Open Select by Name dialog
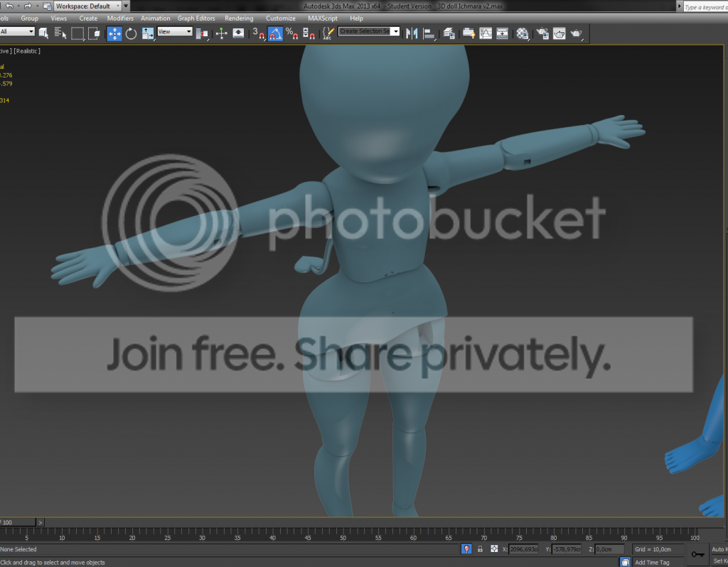728x567 pixels. (60, 33)
